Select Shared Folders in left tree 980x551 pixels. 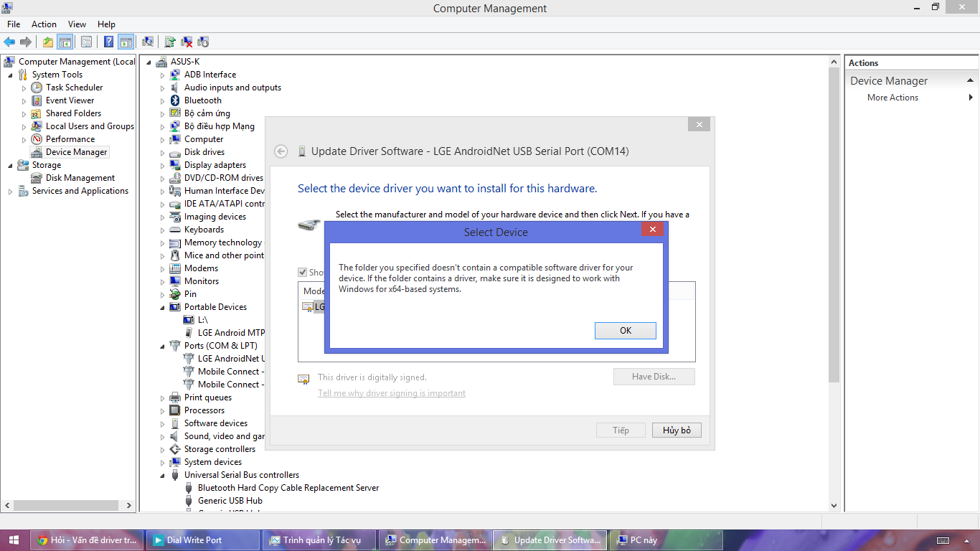point(73,113)
